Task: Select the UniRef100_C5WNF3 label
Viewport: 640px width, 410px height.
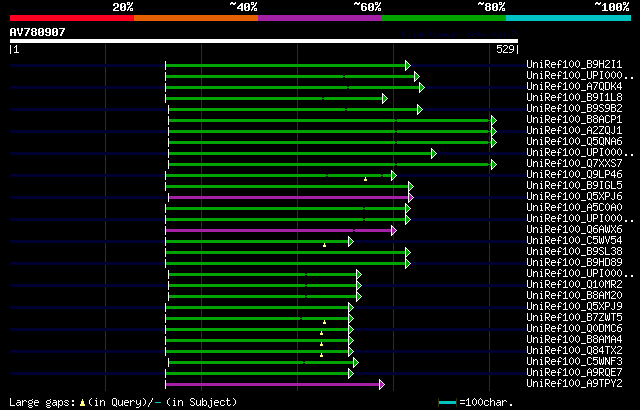Action: (574, 362)
